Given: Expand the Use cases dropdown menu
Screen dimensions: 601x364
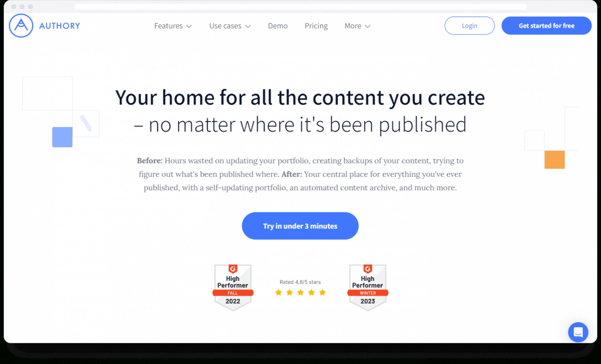Looking at the screenshot, I should 230,25.
